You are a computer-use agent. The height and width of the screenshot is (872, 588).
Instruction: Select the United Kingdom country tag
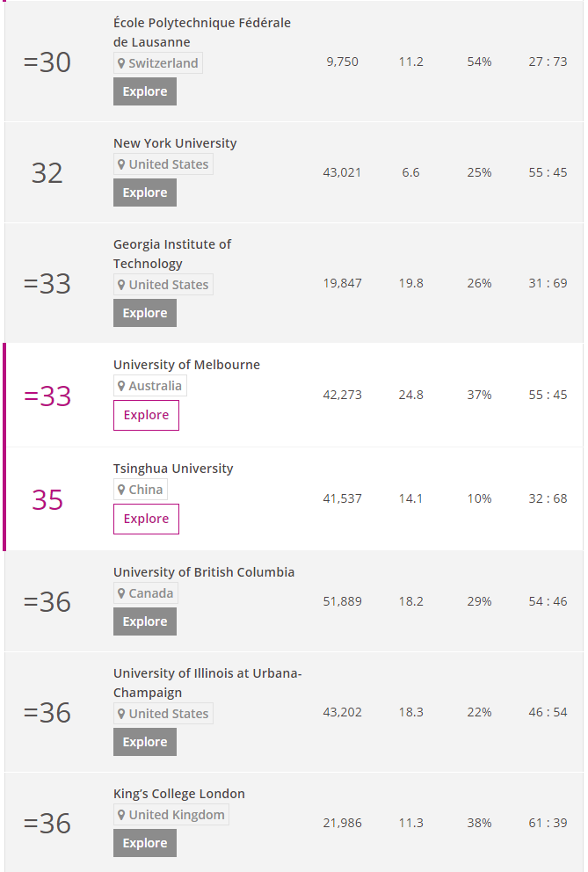(171, 815)
